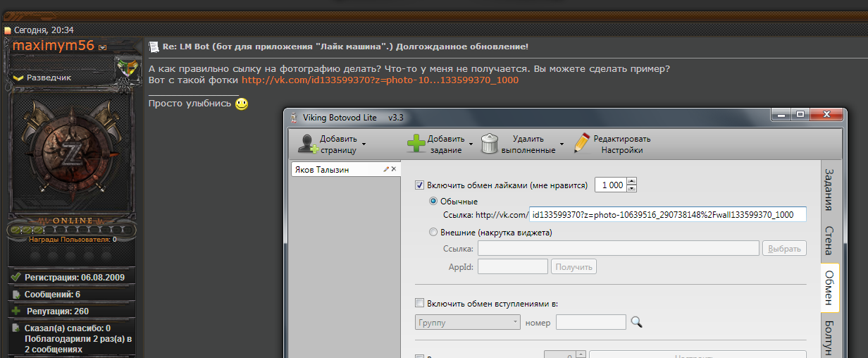Click the trash can Delete Completed icon

click(x=490, y=144)
